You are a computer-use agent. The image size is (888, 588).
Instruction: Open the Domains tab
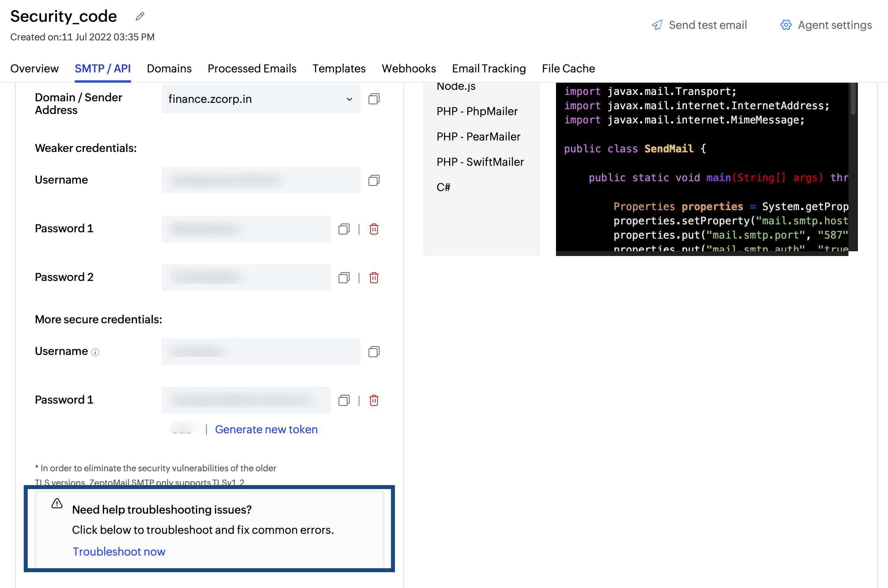coord(169,68)
